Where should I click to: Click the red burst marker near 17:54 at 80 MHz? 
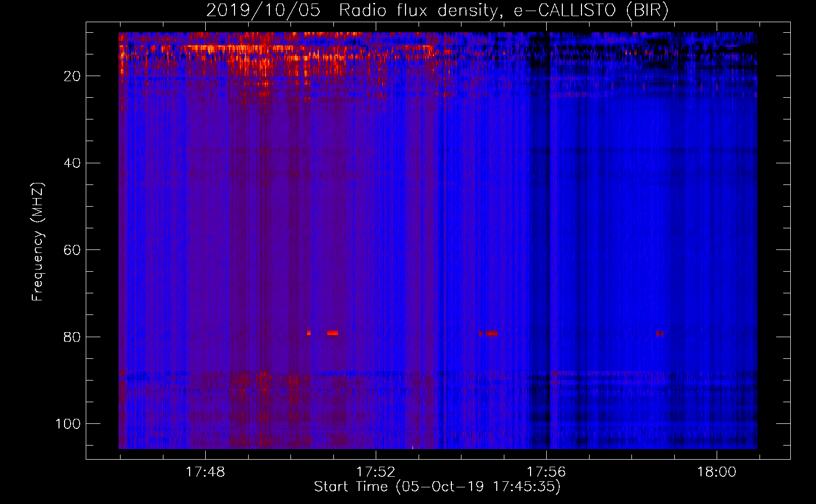tap(492, 333)
